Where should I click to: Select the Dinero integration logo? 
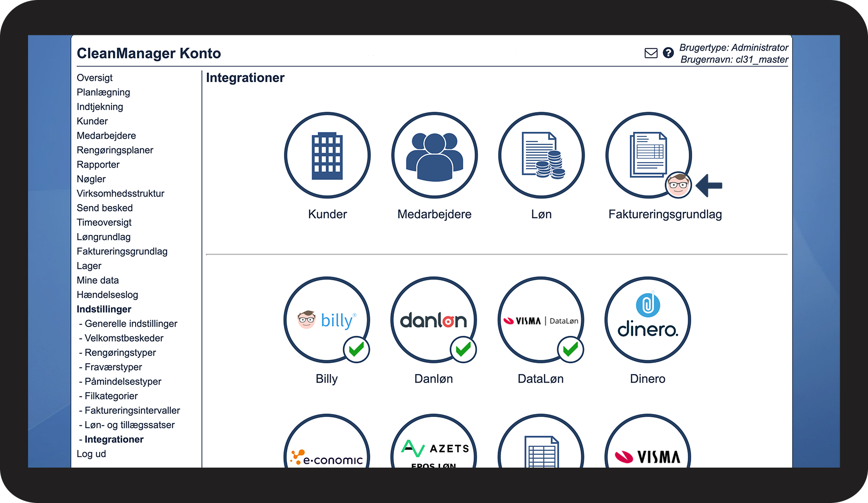click(648, 320)
